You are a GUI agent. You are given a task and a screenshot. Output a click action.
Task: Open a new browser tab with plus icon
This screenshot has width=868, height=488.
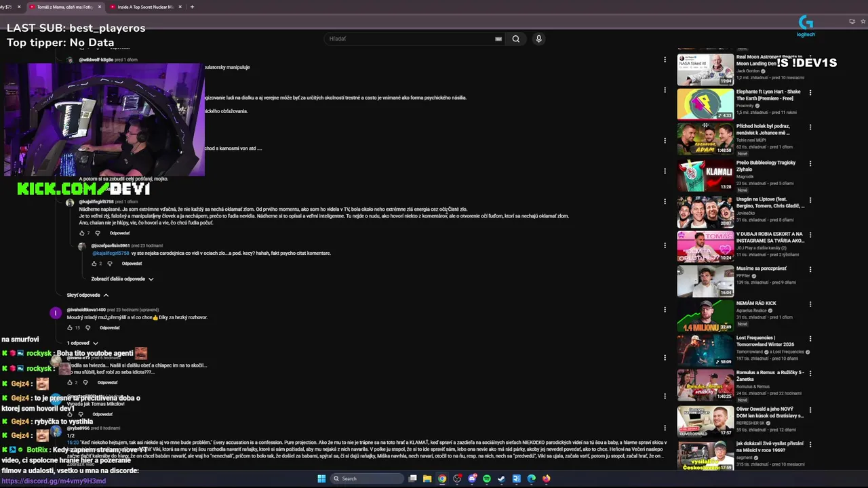point(192,7)
